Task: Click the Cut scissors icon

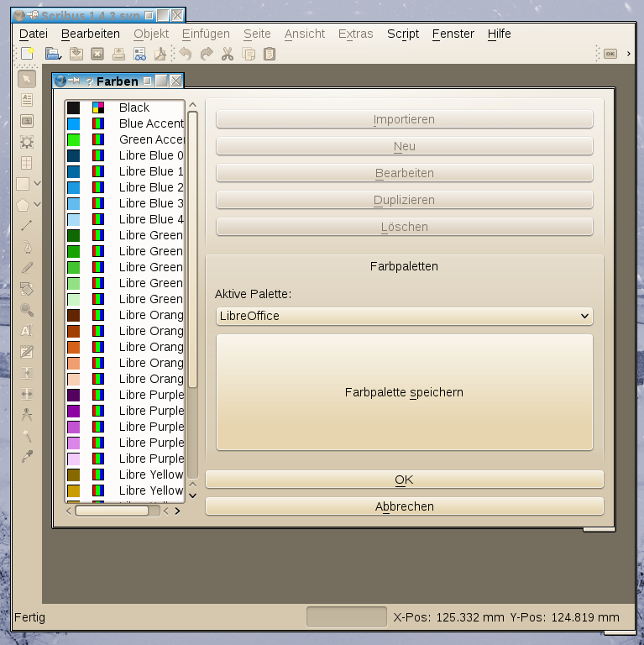Action: [x=227, y=54]
